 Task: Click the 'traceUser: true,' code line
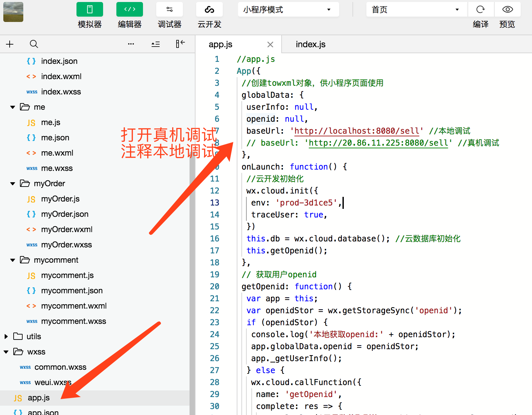tap(289, 215)
